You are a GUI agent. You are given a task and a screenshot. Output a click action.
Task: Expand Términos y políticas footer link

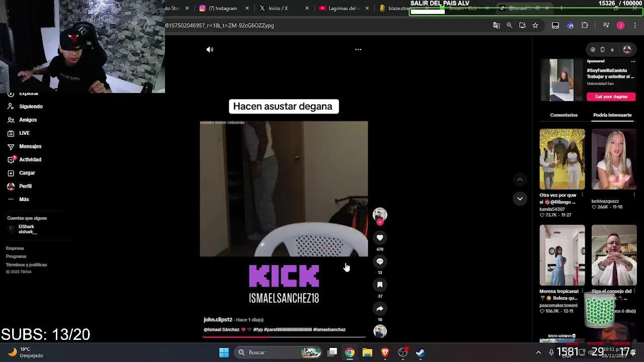tap(26, 265)
